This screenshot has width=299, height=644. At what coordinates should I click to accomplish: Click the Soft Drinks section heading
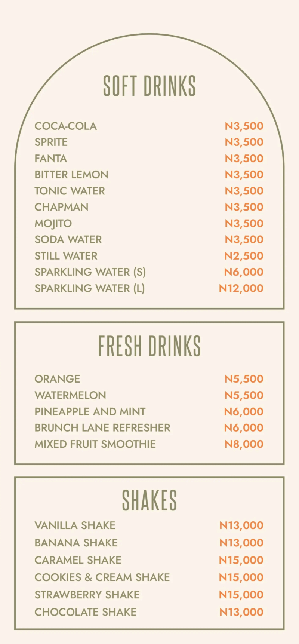[x=149, y=86]
